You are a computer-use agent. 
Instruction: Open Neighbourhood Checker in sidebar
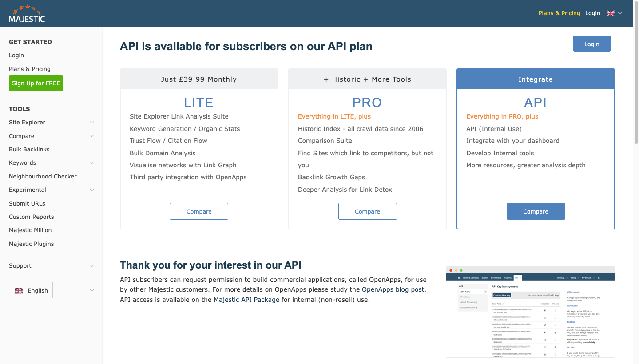(43, 177)
